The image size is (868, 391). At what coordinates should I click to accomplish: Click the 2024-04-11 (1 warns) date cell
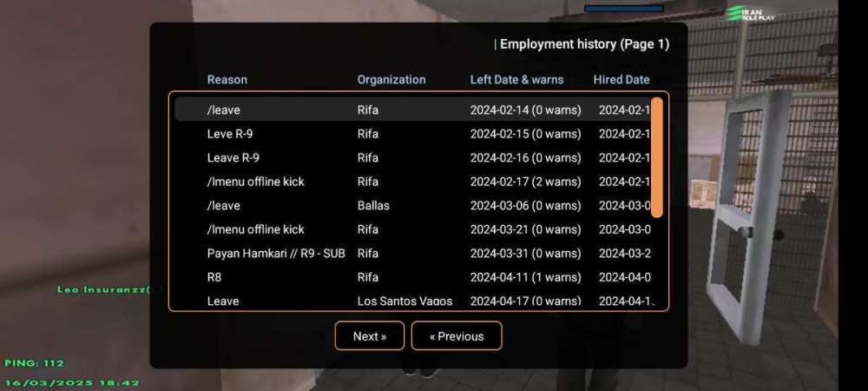click(x=525, y=277)
